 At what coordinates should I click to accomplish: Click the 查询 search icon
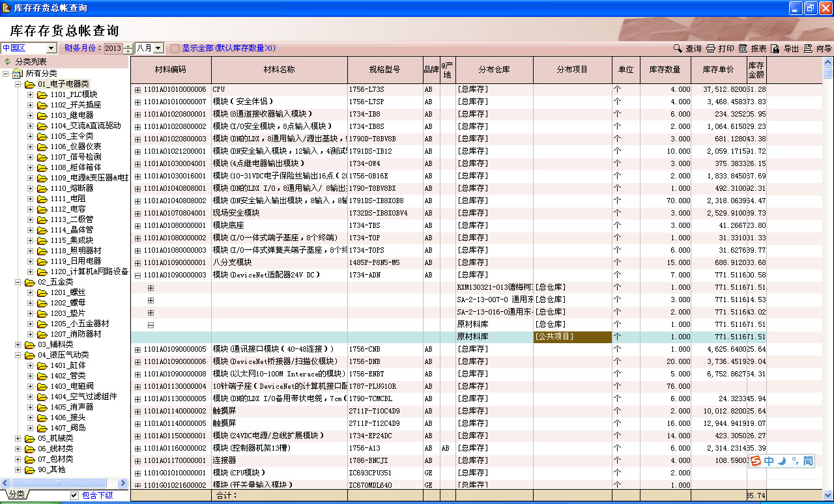pos(678,49)
